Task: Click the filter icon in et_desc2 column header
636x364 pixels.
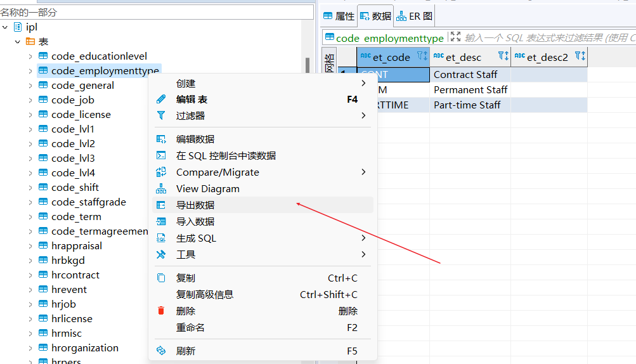Action: click(x=580, y=56)
